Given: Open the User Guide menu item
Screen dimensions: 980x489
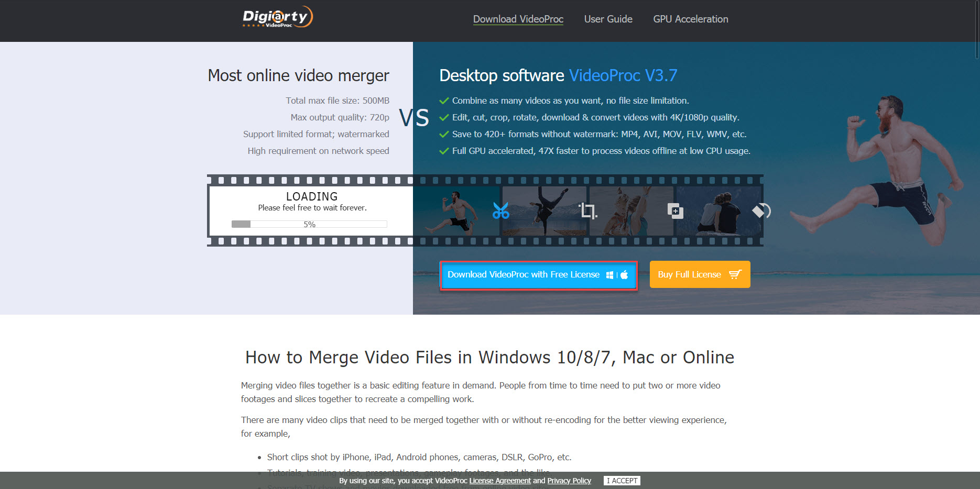Looking at the screenshot, I should pyautogui.click(x=608, y=19).
